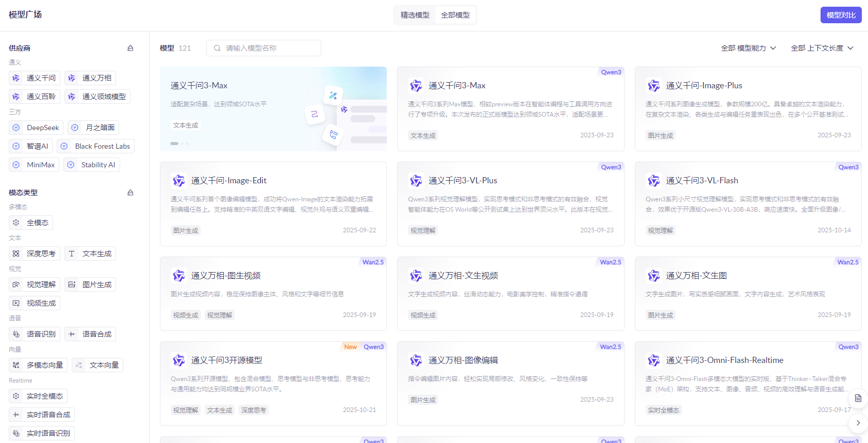Click the camera icon of 视觉理解 filter
868x443 pixels.
click(16, 284)
